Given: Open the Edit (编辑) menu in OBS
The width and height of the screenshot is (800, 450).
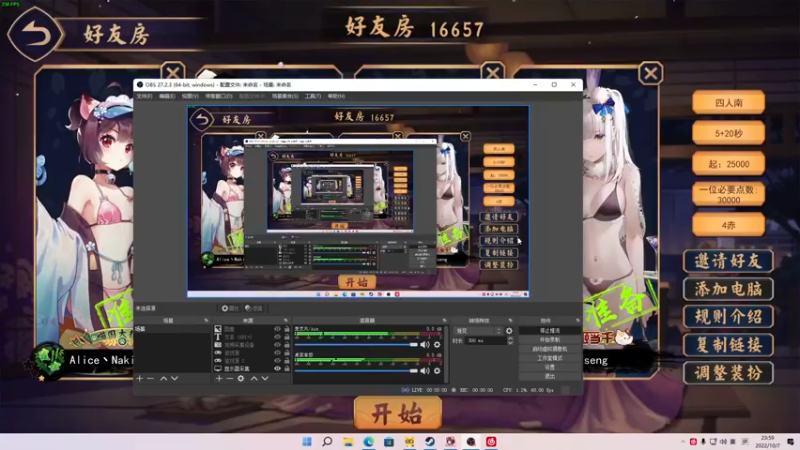Looking at the screenshot, I should click(167, 96).
